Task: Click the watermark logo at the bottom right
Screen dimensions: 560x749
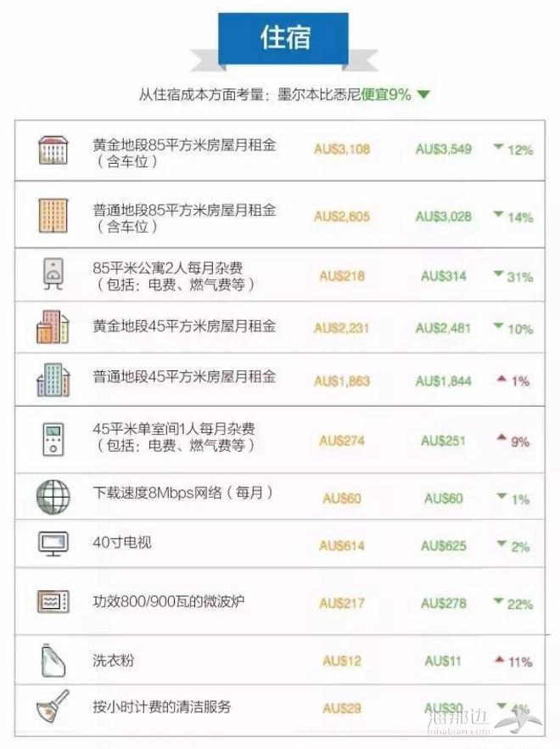Action: (x=482, y=719)
